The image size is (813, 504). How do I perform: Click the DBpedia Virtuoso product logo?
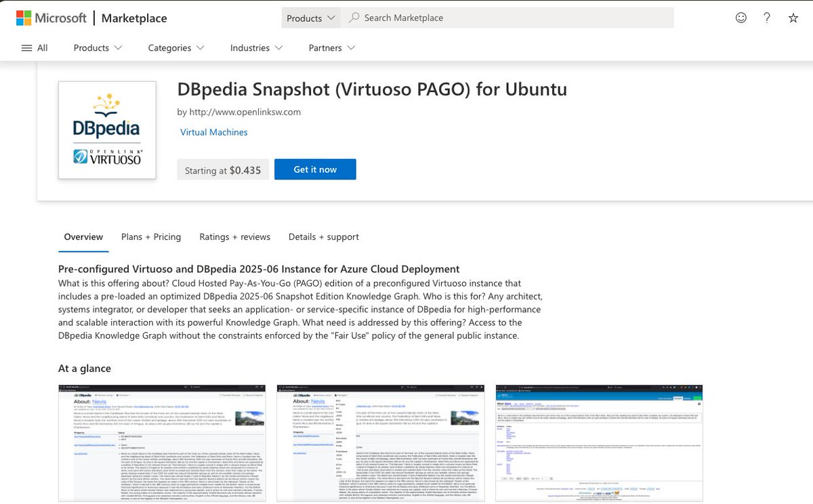(x=106, y=130)
